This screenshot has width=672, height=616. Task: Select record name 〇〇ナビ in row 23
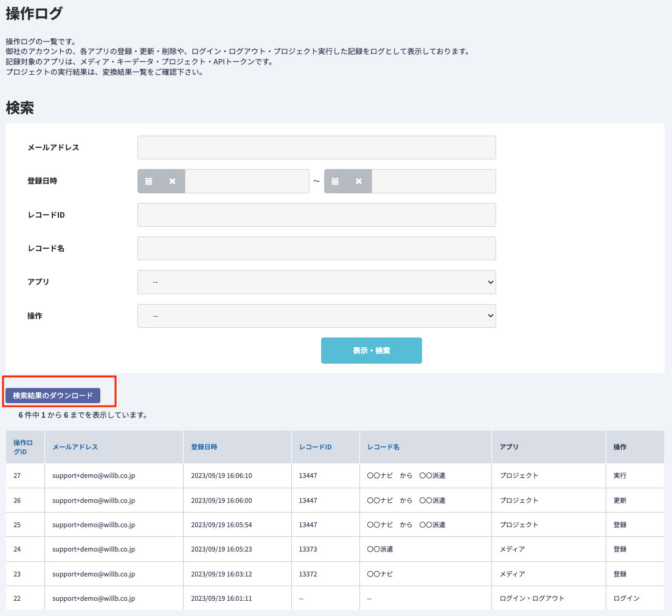tap(380, 574)
